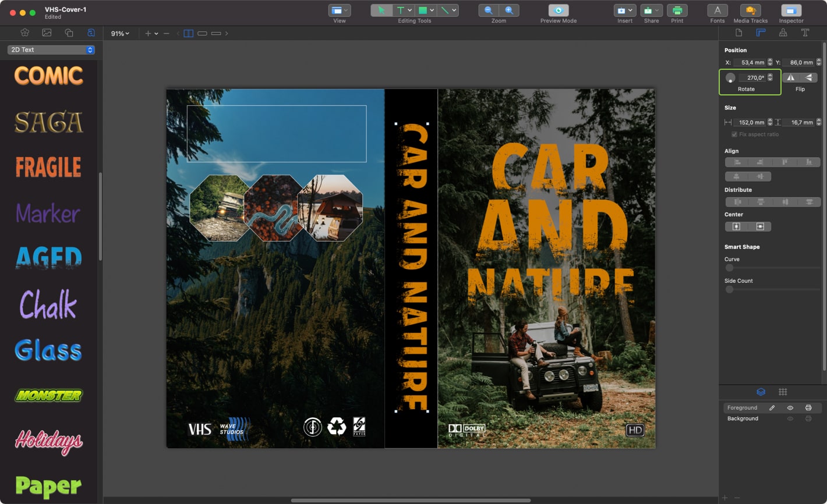This screenshot has width=827, height=504.
Task: Click the Print button
Action: pos(677,10)
